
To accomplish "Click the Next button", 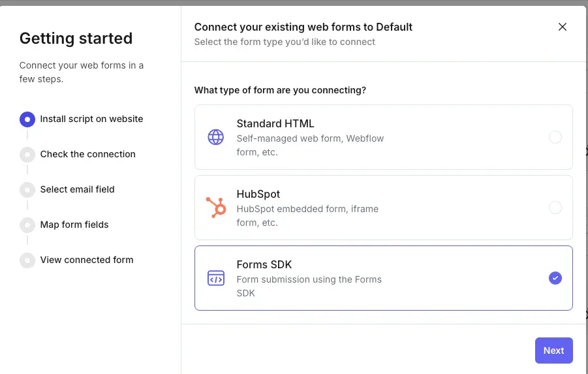I will [x=553, y=351].
